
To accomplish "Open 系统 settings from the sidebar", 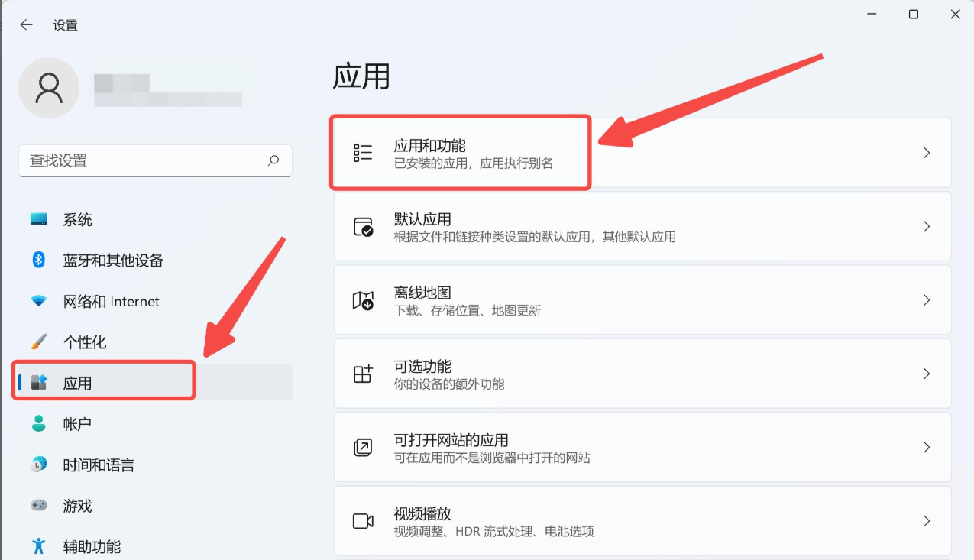I will (x=77, y=219).
